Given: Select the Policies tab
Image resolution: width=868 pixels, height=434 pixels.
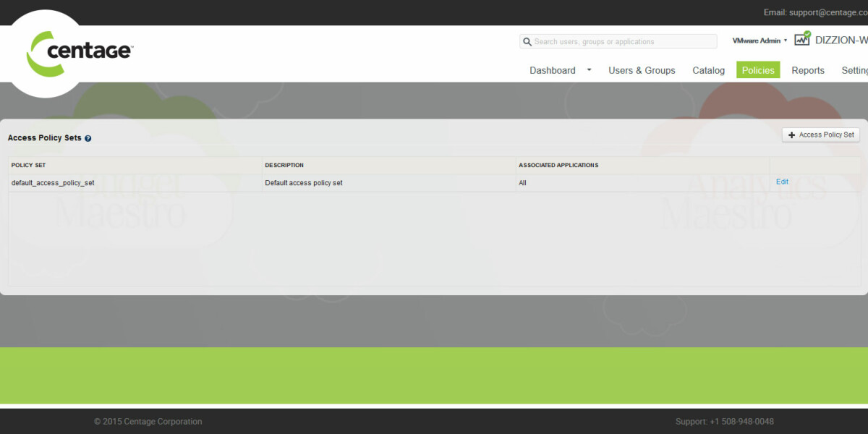Looking at the screenshot, I should [758, 70].
